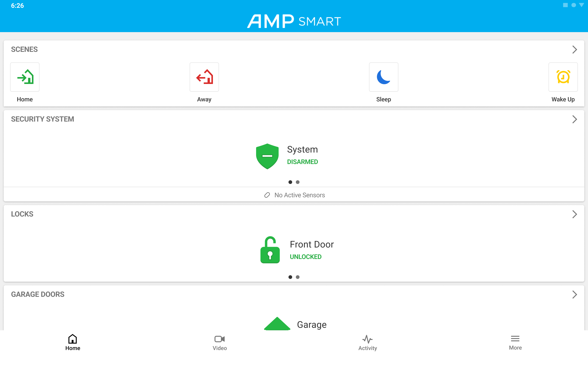This screenshot has width=588, height=367.
Task: Expand the Scenes section chevron
Action: coord(574,50)
